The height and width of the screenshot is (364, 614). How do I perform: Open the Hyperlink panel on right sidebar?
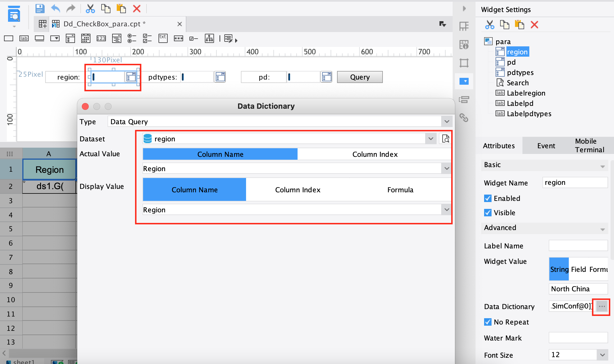pyautogui.click(x=464, y=118)
